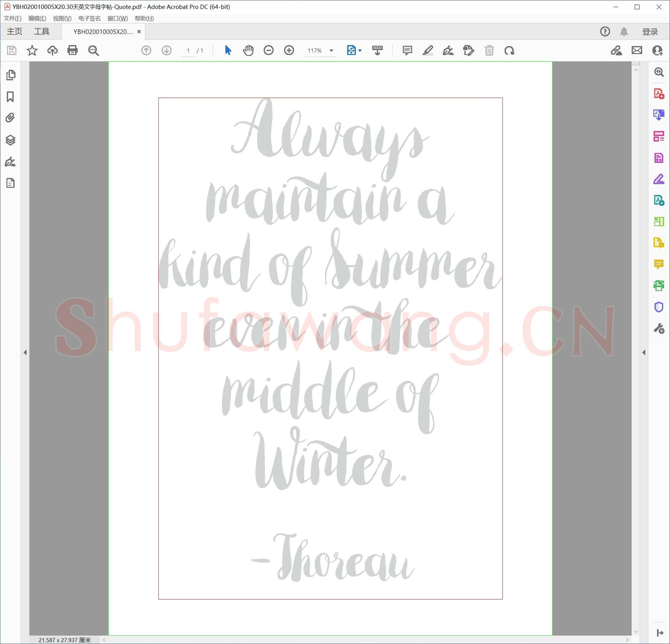Open Compare Files tool in right pane
Image resolution: width=670 pixels, height=644 pixels.
click(659, 222)
